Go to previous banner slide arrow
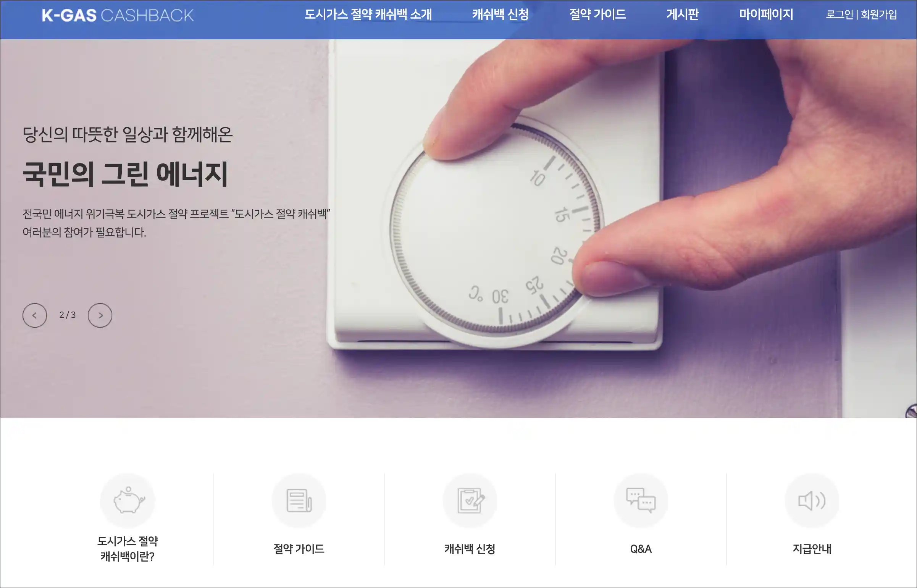Screen dimensions: 917x588 (x=35, y=315)
